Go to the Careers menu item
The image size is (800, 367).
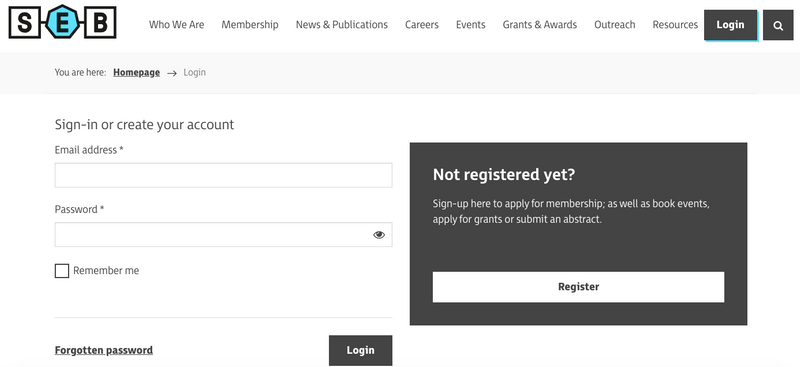click(422, 25)
